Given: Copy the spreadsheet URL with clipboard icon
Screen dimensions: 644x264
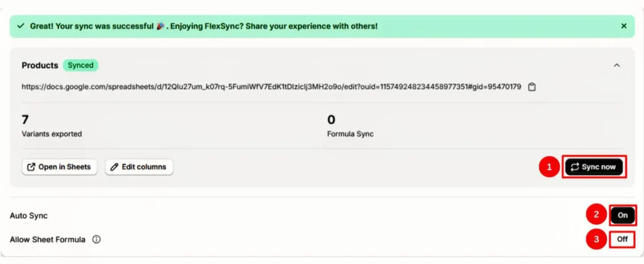Looking at the screenshot, I should coord(531,87).
